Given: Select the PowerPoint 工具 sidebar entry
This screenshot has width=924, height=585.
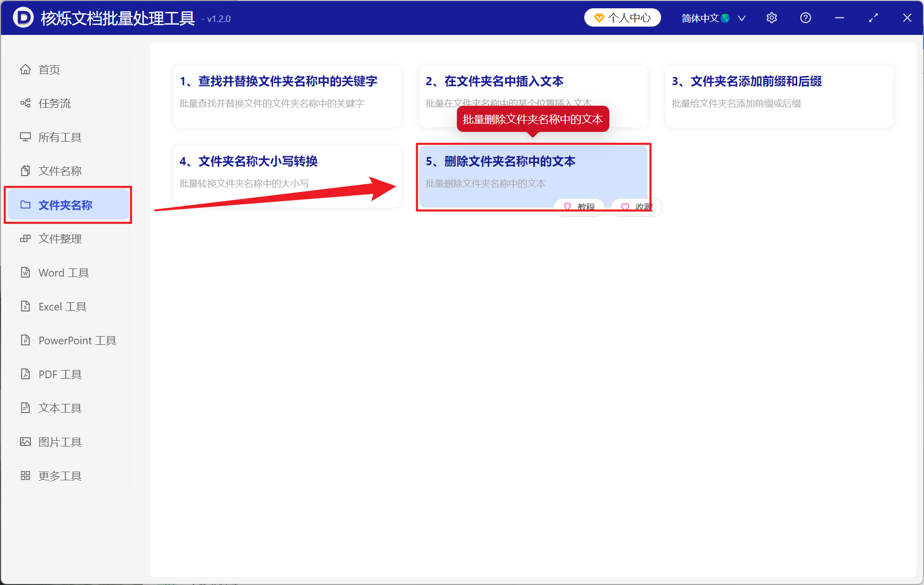Looking at the screenshot, I should click(26, 340).
